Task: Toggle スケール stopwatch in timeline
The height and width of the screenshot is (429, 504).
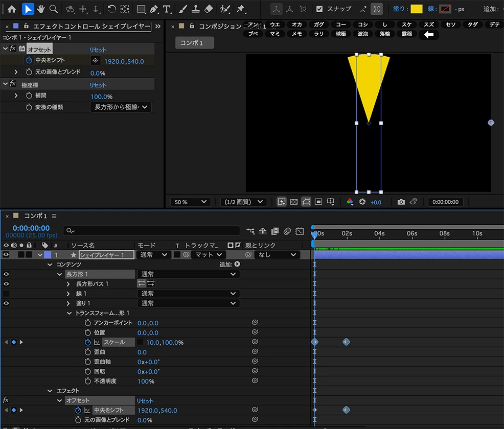Action: (x=88, y=342)
